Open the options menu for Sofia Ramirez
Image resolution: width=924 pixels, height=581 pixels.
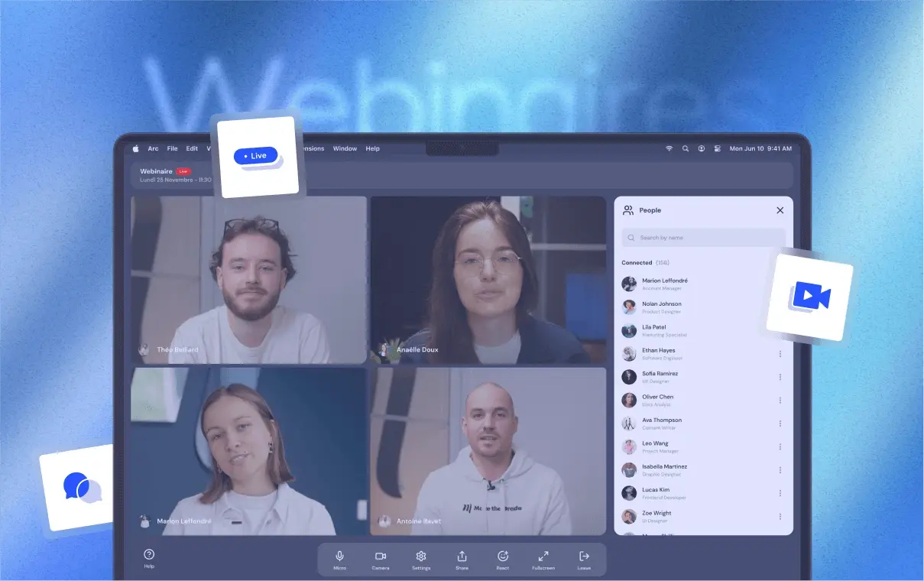click(x=780, y=377)
